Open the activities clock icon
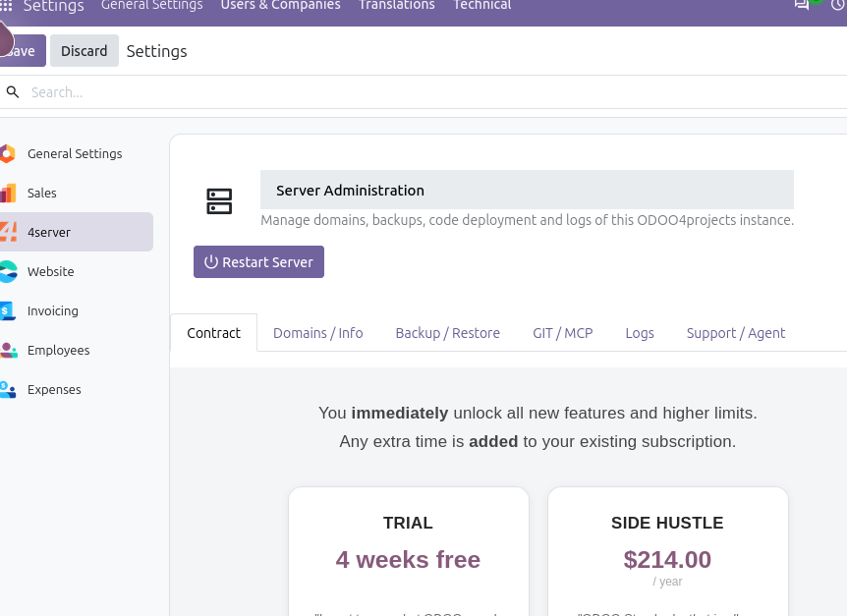 click(x=839, y=4)
